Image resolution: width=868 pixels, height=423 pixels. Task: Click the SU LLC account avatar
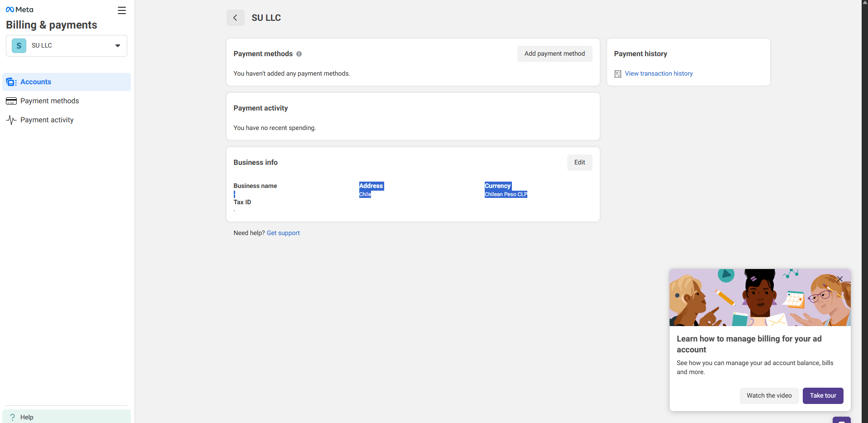point(19,46)
